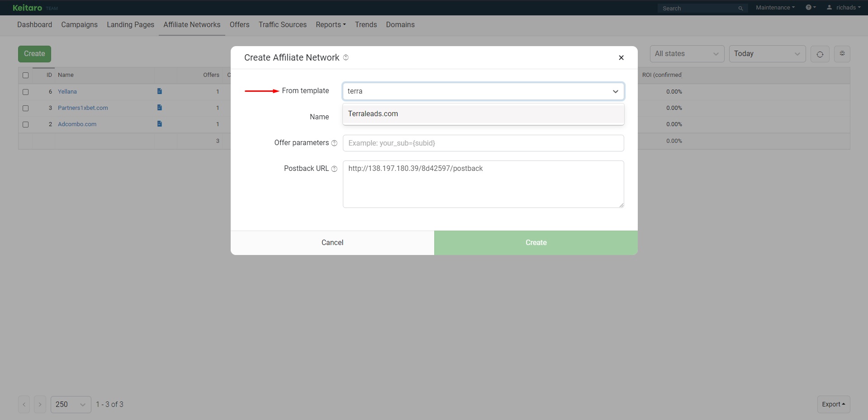Click Cancel in the dialog

[x=332, y=243]
